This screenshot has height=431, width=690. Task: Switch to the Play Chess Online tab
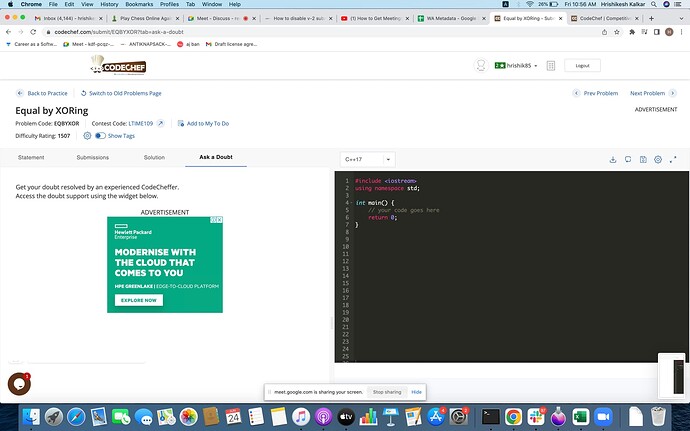click(x=145, y=18)
